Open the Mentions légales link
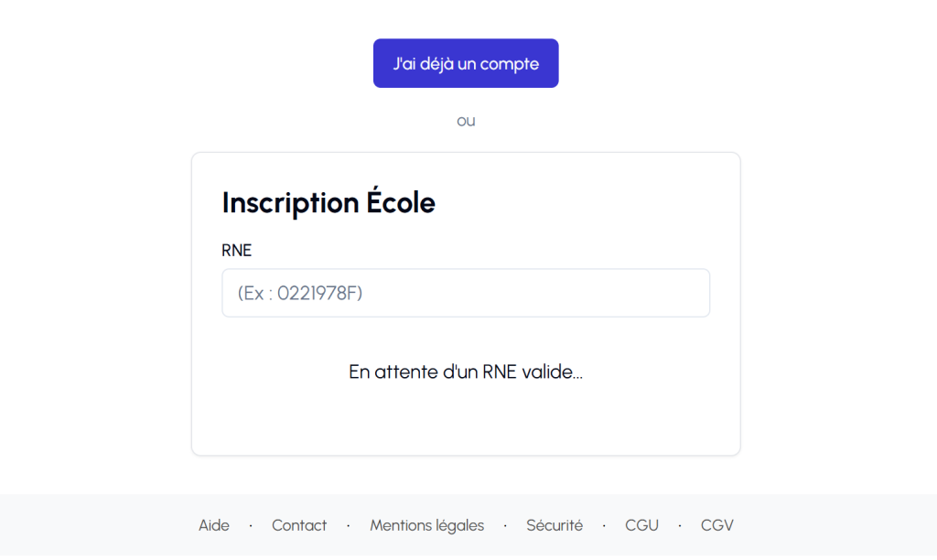 (426, 525)
